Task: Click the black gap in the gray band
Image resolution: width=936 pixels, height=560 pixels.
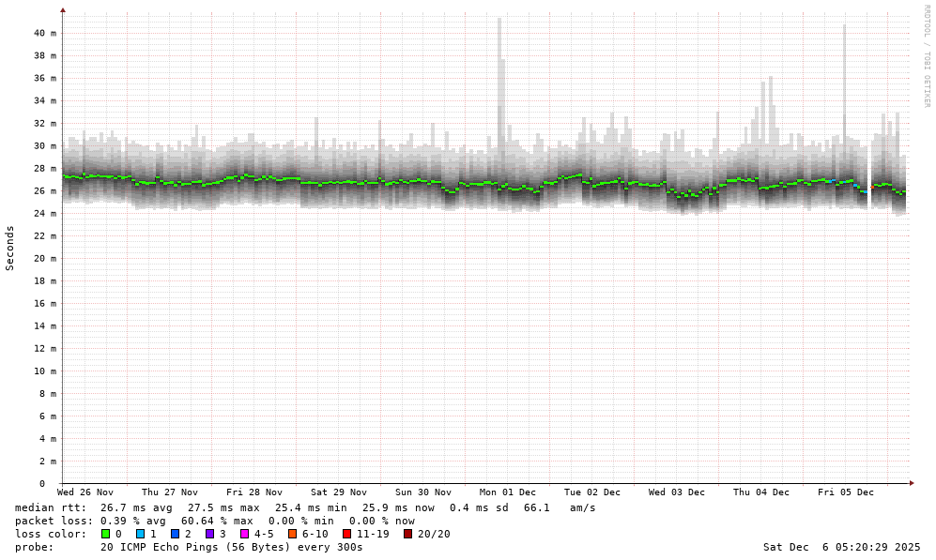Action: click(x=869, y=174)
